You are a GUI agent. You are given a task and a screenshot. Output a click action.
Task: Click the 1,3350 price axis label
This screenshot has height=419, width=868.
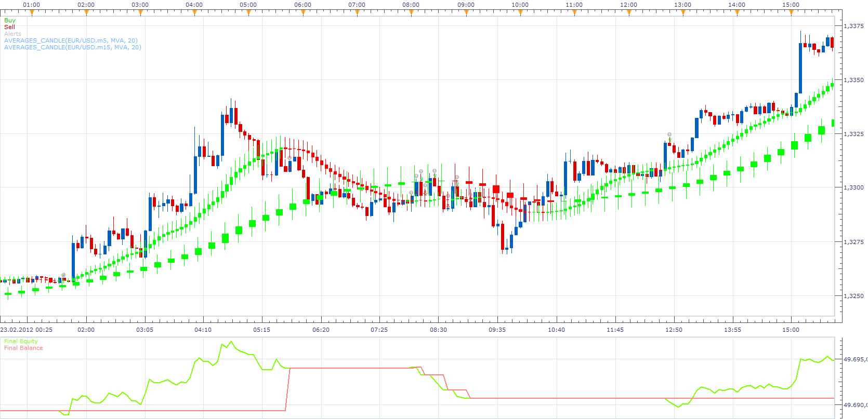click(x=853, y=80)
